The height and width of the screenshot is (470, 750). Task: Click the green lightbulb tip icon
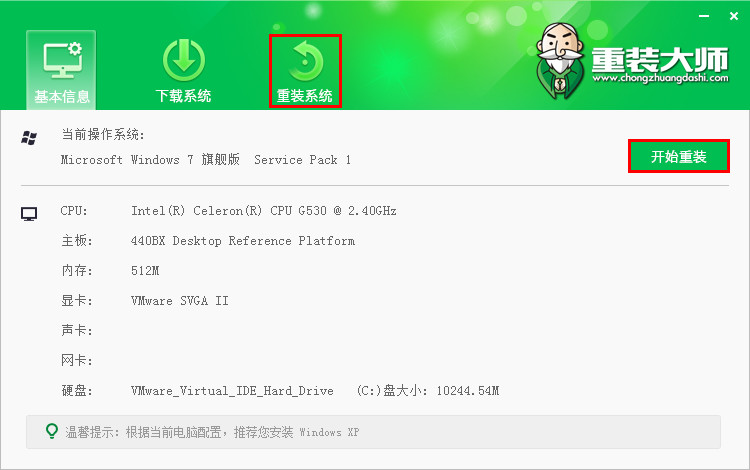coord(52,431)
